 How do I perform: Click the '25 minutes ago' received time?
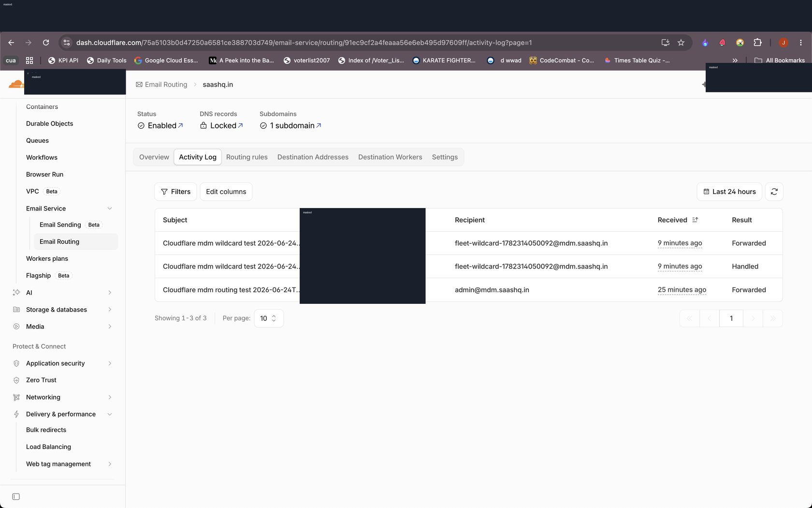(682, 290)
